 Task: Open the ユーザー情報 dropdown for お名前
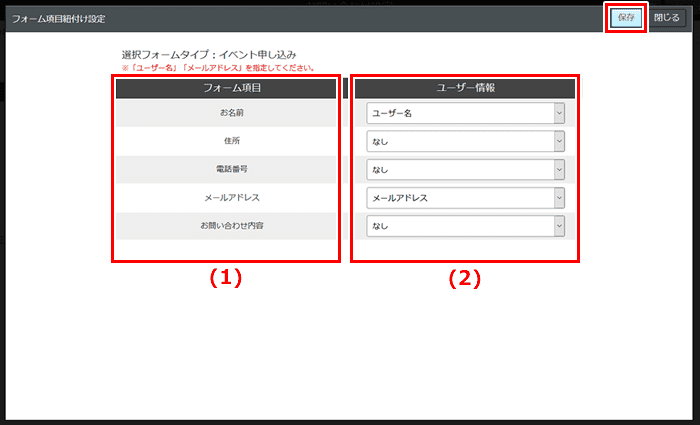click(465, 113)
